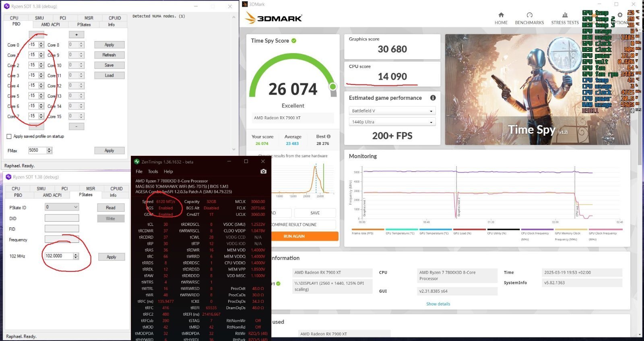This screenshot has width=644, height=341.
Task: Open the Benchmarks gauge icon in 3DMark
Action: click(x=529, y=15)
